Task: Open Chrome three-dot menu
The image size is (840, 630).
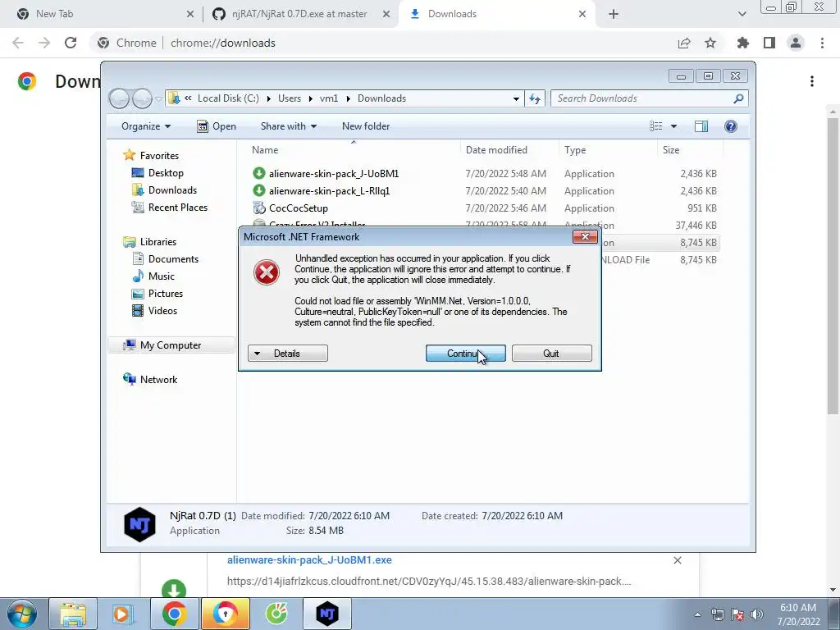Action: click(x=822, y=43)
